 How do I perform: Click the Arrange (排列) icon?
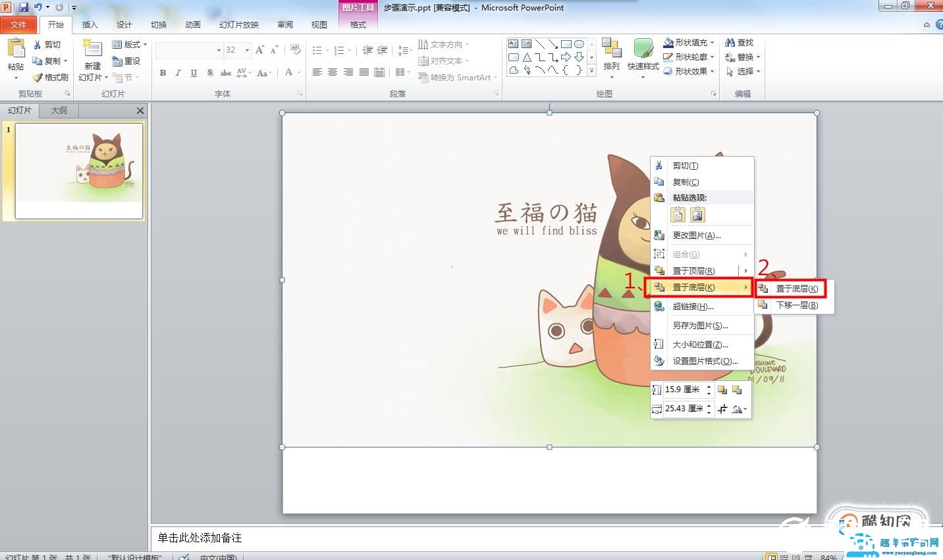click(x=611, y=49)
